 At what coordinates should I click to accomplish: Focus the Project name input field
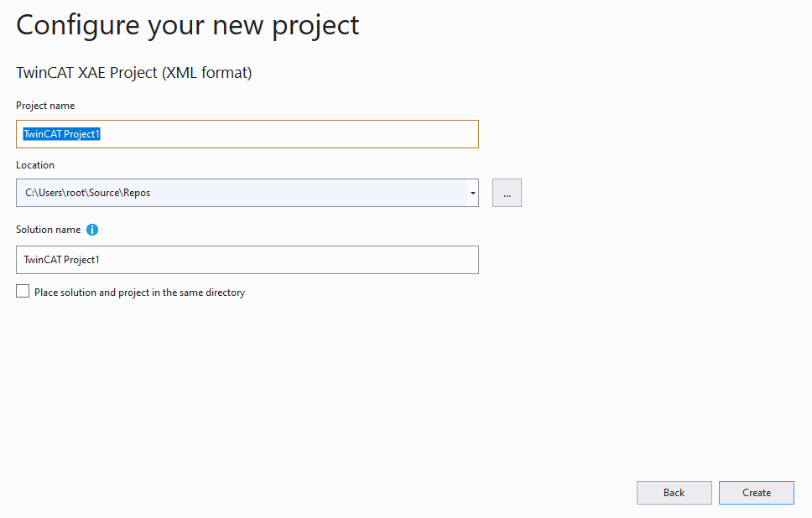[x=247, y=134]
